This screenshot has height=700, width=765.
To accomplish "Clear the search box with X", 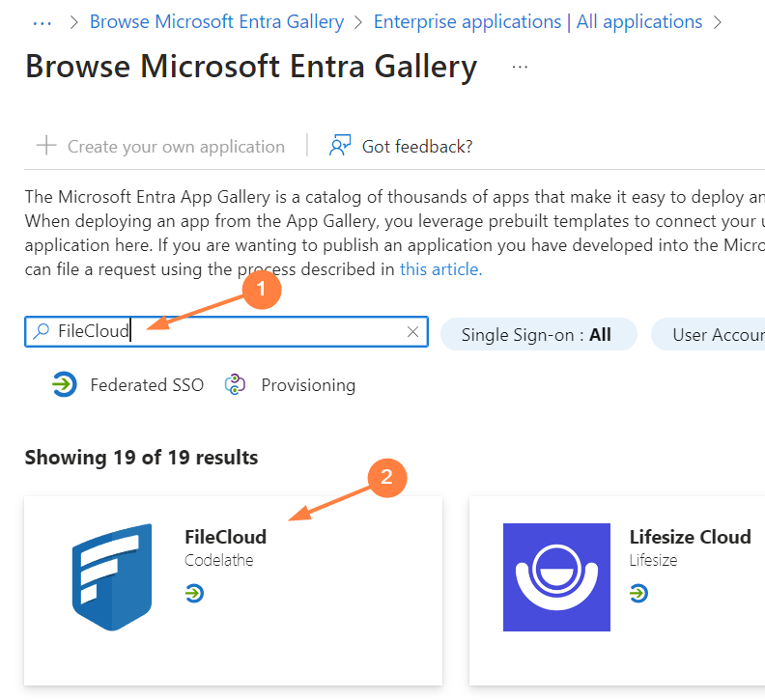I will (x=412, y=331).
